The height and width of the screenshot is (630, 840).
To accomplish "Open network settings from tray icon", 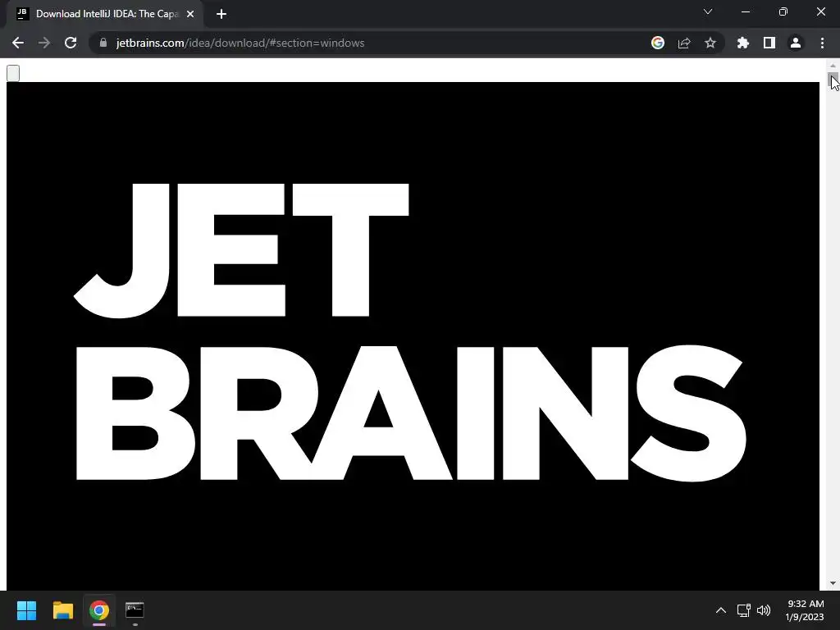I will pyautogui.click(x=743, y=610).
